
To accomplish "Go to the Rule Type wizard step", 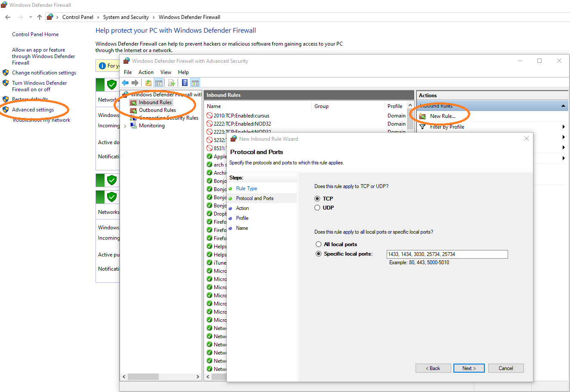I will tap(246, 188).
